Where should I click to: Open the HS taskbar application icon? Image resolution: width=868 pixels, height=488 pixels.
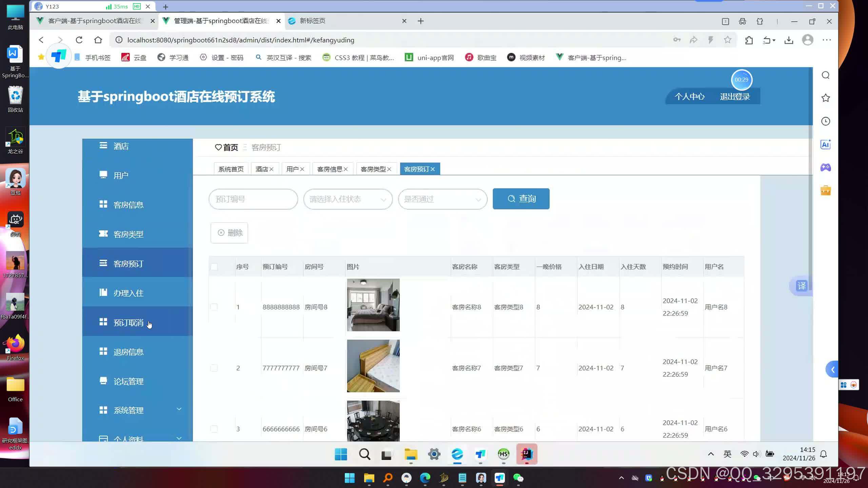coord(504,454)
